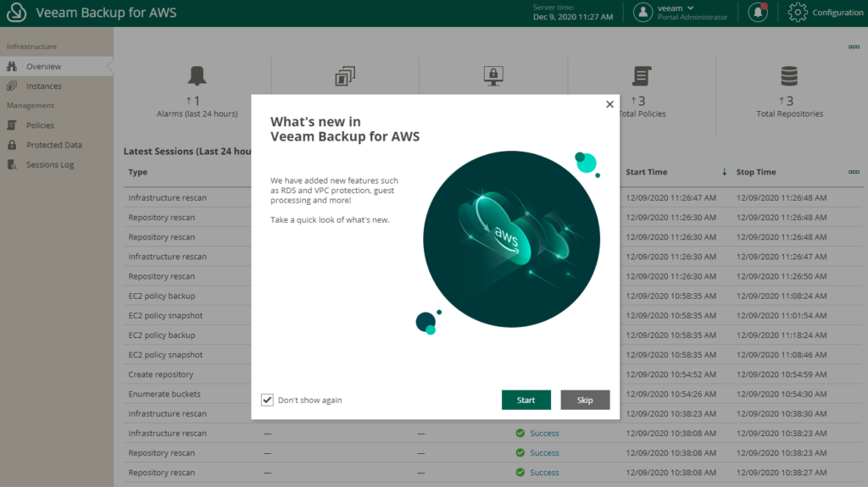868x487 pixels.
Task: Click the Instances icon in sidebar
Action: point(12,86)
